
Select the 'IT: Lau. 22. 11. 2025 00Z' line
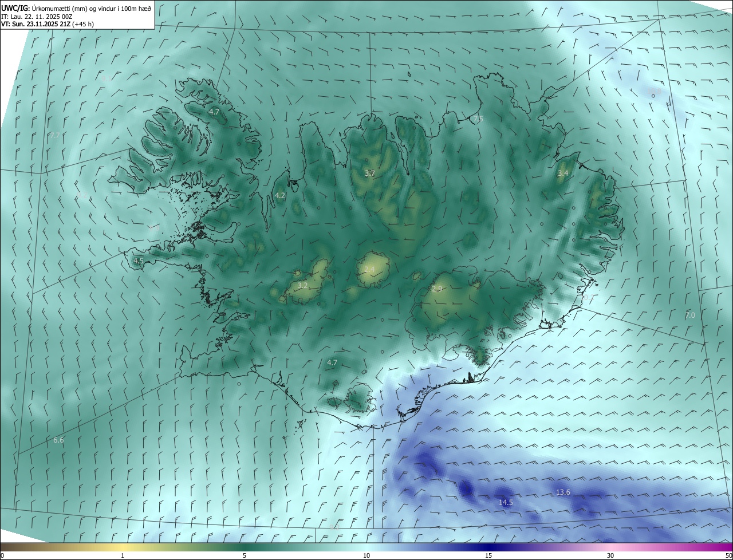click(x=36, y=17)
